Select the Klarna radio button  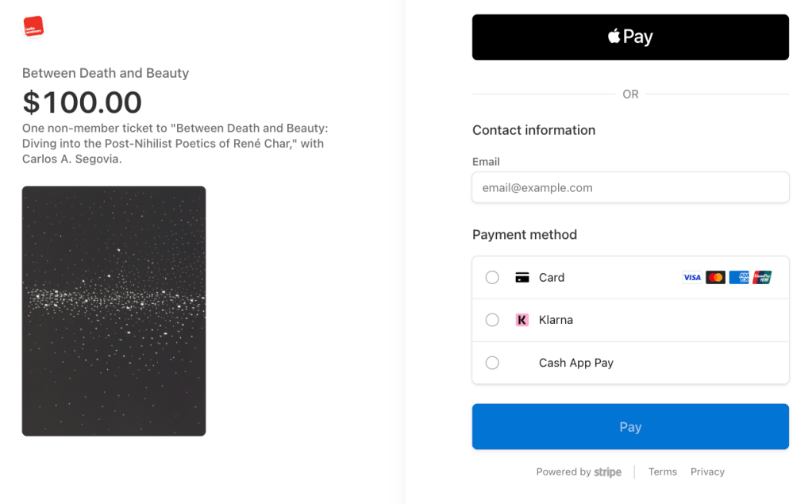(492, 320)
